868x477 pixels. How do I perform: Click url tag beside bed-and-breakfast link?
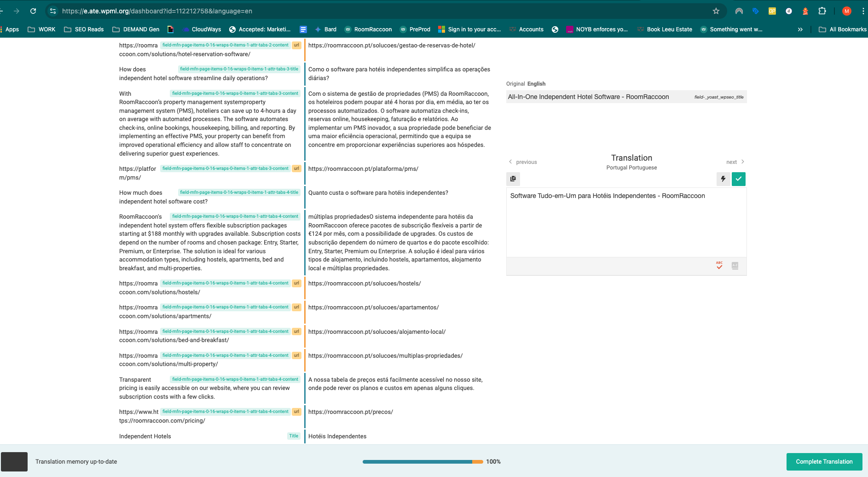tap(296, 332)
